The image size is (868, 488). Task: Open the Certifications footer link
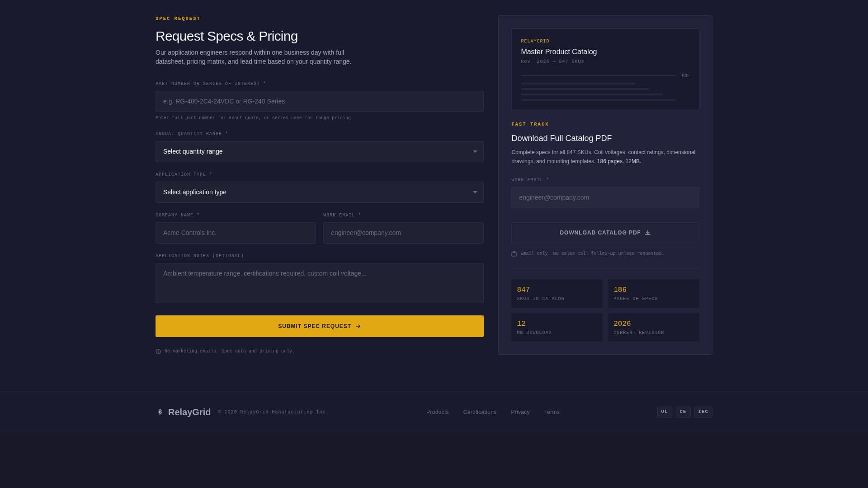(x=480, y=412)
